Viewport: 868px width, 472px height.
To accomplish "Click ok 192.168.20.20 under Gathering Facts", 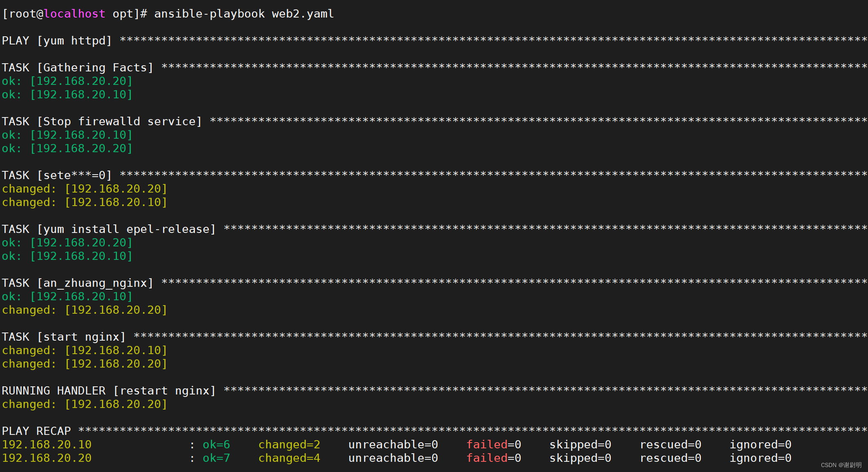I will pos(67,81).
